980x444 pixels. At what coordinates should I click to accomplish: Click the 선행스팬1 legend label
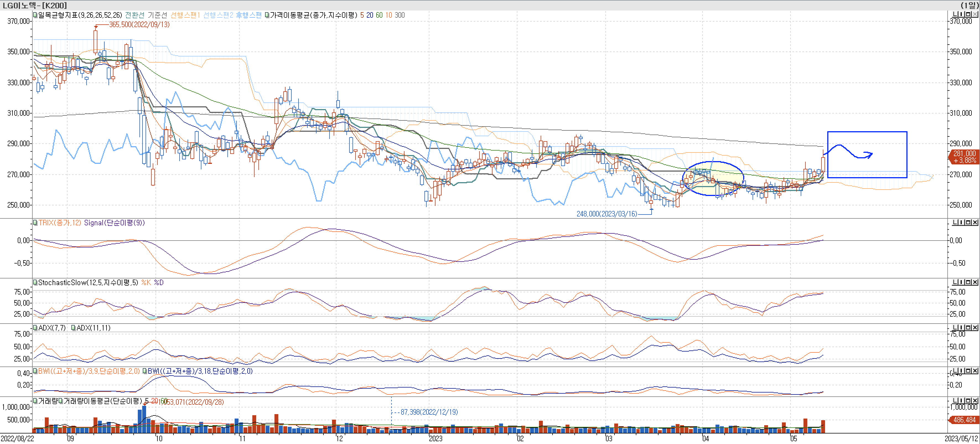click(x=185, y=15)
